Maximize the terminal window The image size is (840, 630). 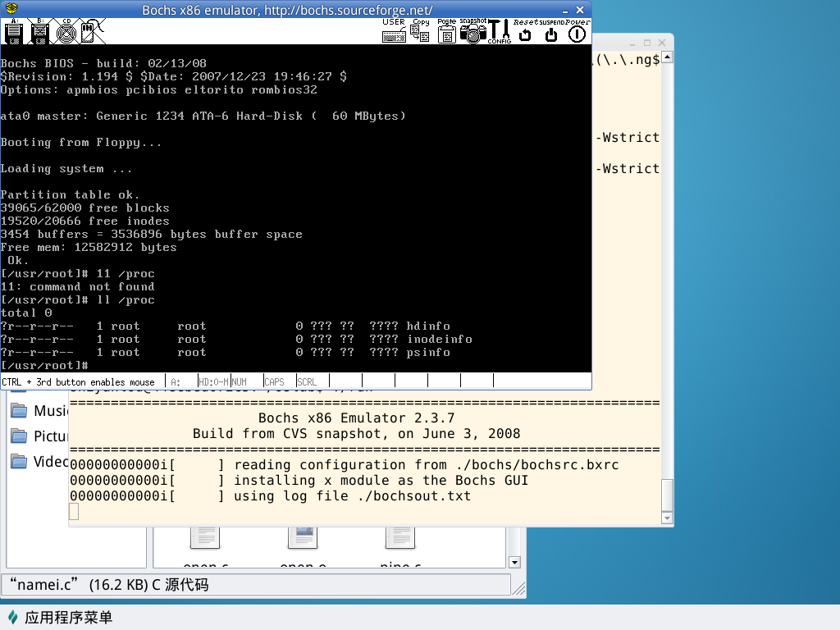[647, 43]
